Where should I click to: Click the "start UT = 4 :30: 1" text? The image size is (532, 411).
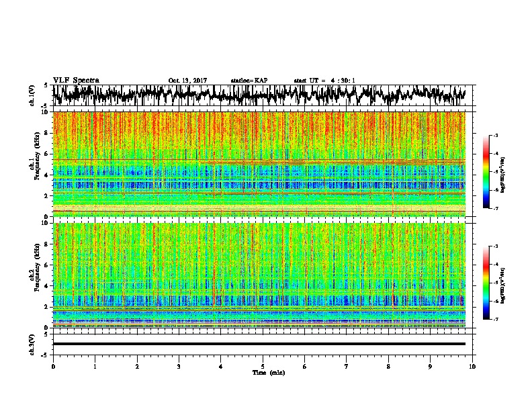(324, 81)
